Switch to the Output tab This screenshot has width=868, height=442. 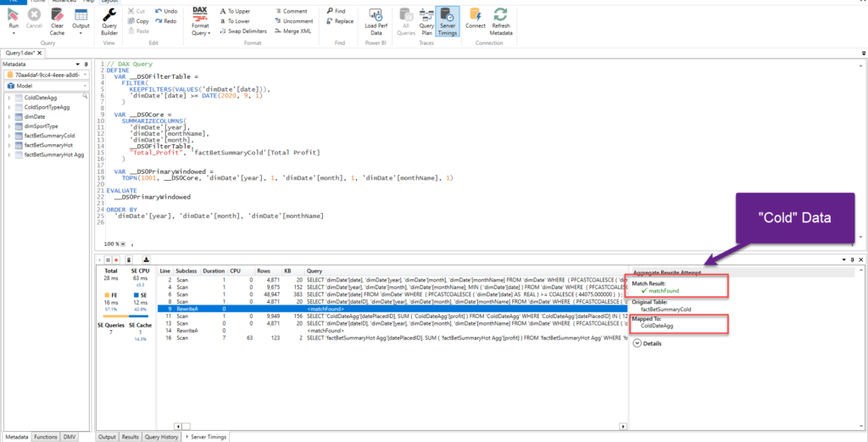(108, 437)
